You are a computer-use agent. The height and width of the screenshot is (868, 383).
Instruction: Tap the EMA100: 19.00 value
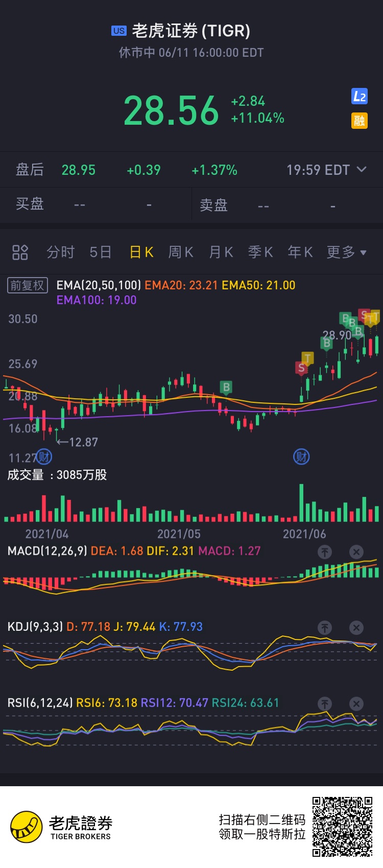[x=97, y=300]
